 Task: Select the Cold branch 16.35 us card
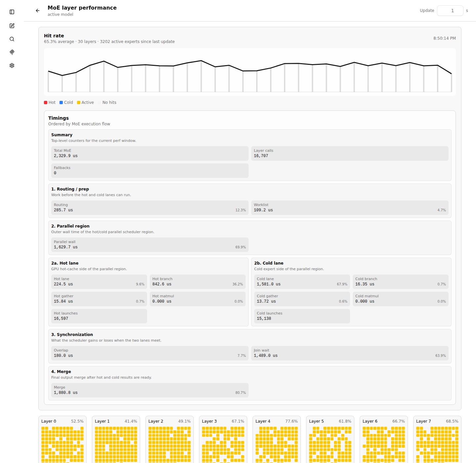point(401,282)
